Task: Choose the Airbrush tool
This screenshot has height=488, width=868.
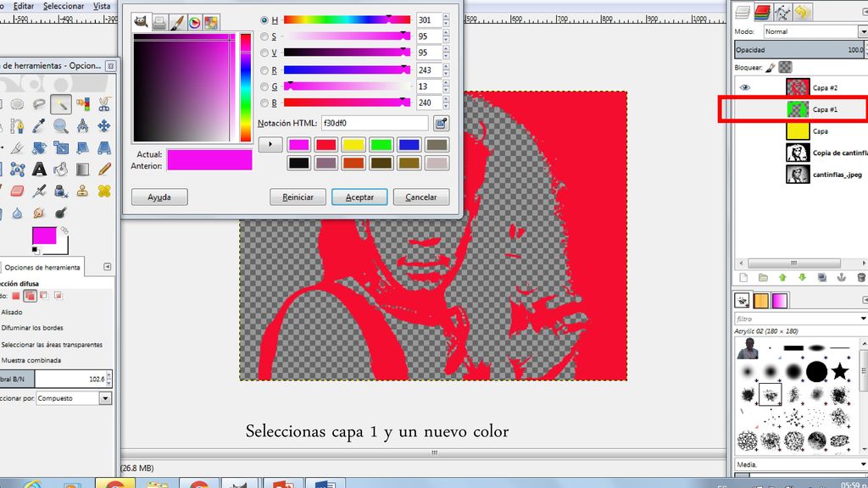Action: 39,191
